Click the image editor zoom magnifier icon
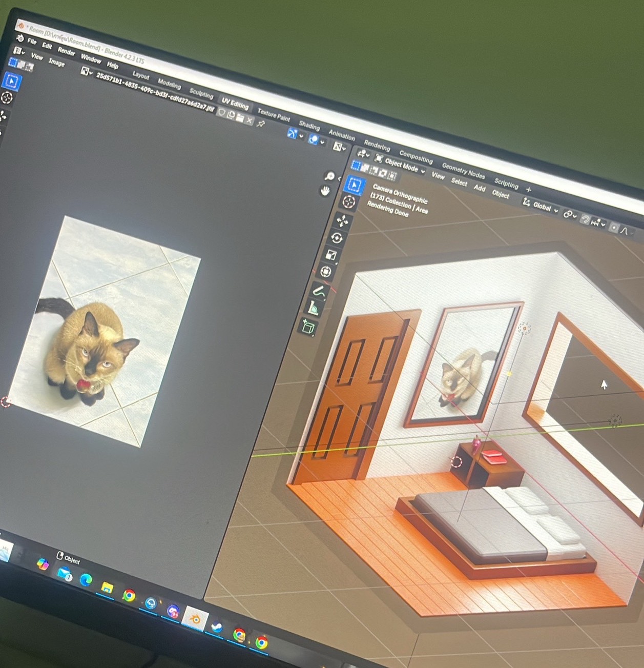 pos(330,176)
